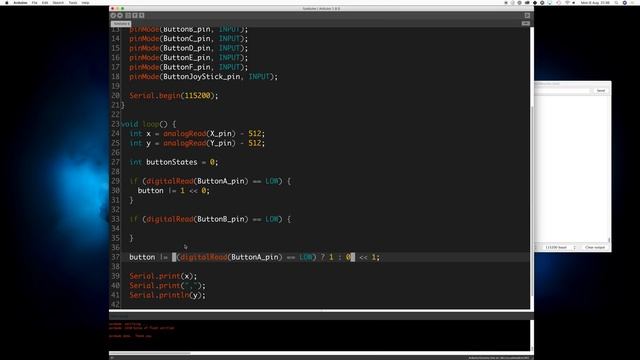Open the Sketch menu

click(58, 2)
